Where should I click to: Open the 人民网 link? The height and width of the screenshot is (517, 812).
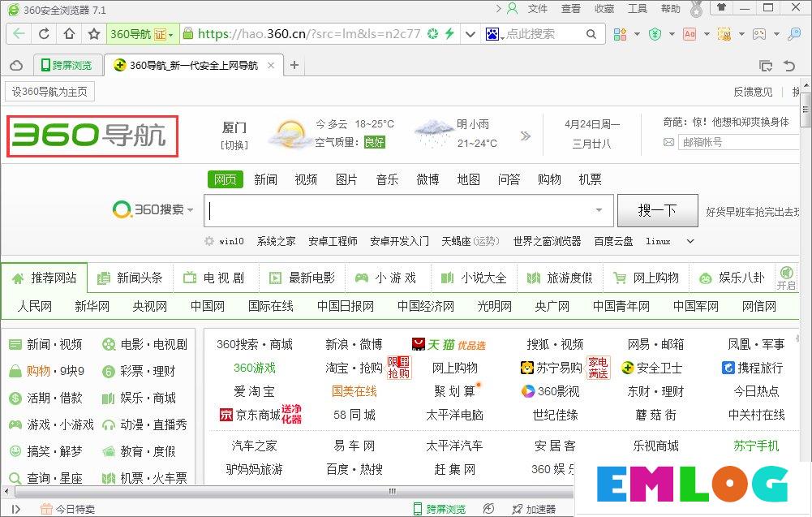tap(35, 306)
